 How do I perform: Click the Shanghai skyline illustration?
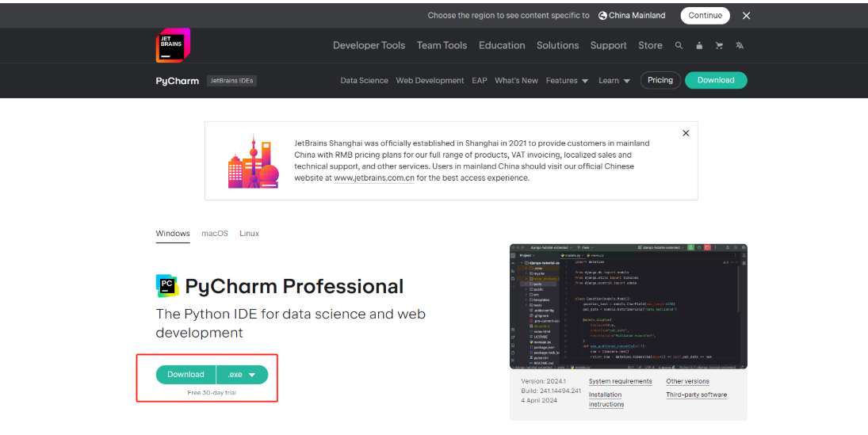pos(254,161)
